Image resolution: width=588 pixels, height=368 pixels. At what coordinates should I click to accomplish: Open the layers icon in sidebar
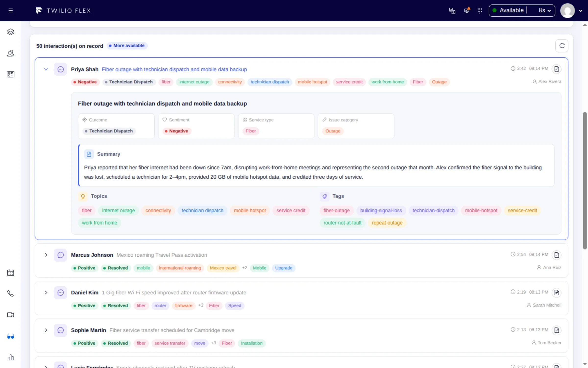[11, 32]
